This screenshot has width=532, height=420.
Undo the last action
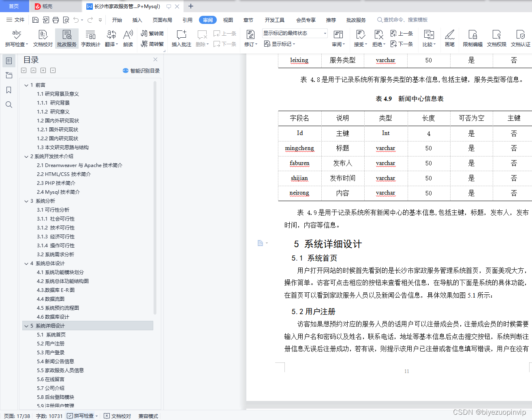76,20
